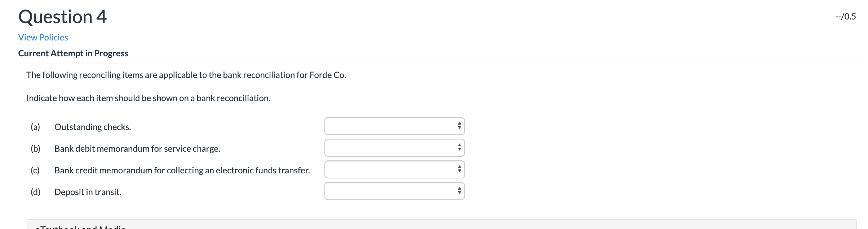Click the Question 4 heading

click(x=62, y=16)
